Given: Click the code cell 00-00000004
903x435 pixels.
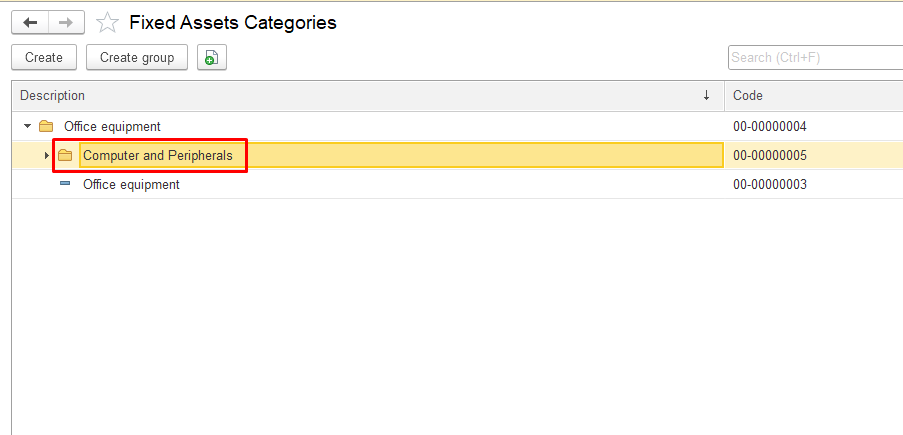Looking at the screenshot, I should [x=769, y=127].
